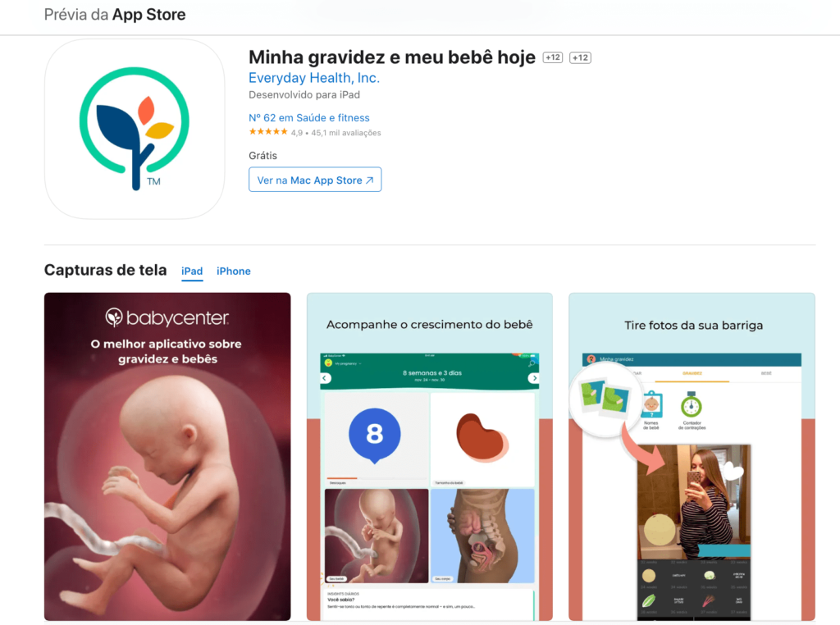Click the Contador de contrações stopwatch icon
The width and height of the screenshot is (840, 625).
pyautogui.click(x=692, y=405)
